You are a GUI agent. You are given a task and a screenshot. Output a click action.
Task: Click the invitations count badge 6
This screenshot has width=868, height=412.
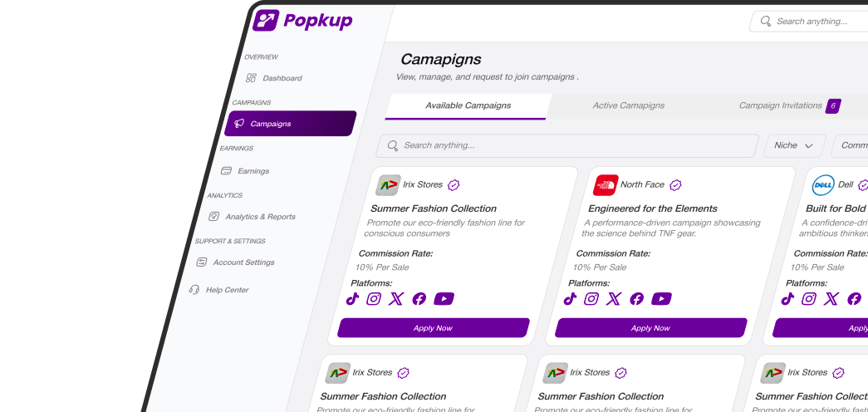833,105
